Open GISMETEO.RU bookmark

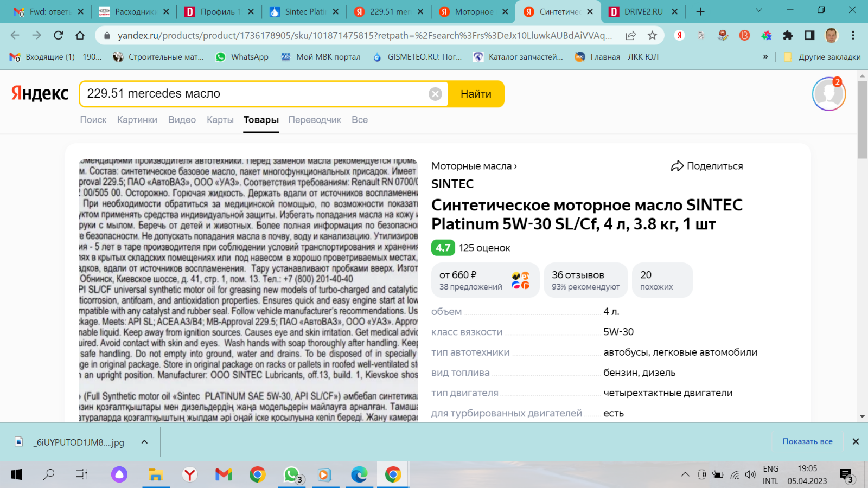click(x=417, y=57)
